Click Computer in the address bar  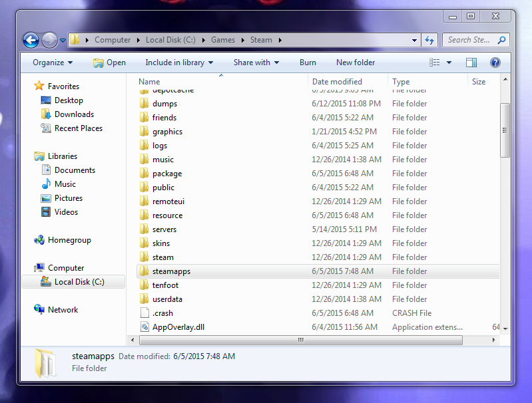pyautogui.click(x=113, y=40)
